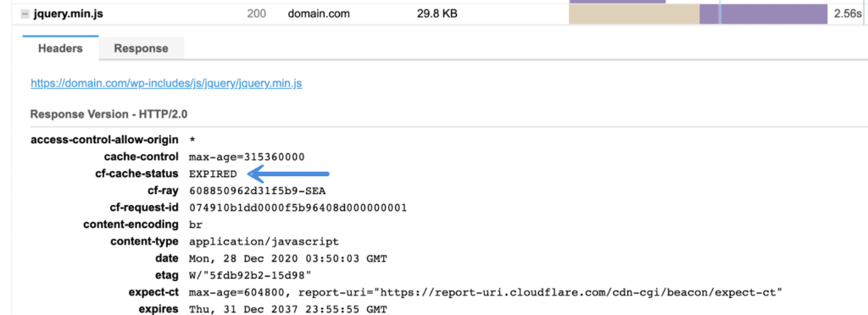The image size is (868, 315).
Task: Select the max-age=315360000 value
Action: 247,157
